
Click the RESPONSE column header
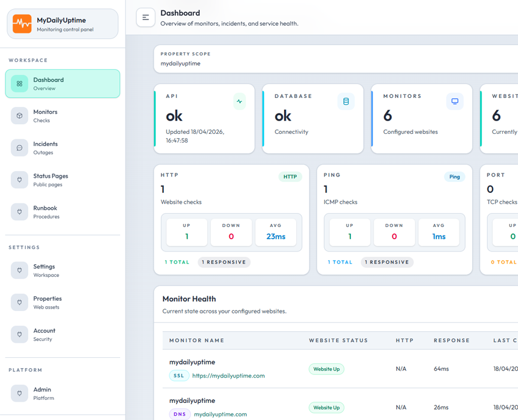click(x=452, y=340)
